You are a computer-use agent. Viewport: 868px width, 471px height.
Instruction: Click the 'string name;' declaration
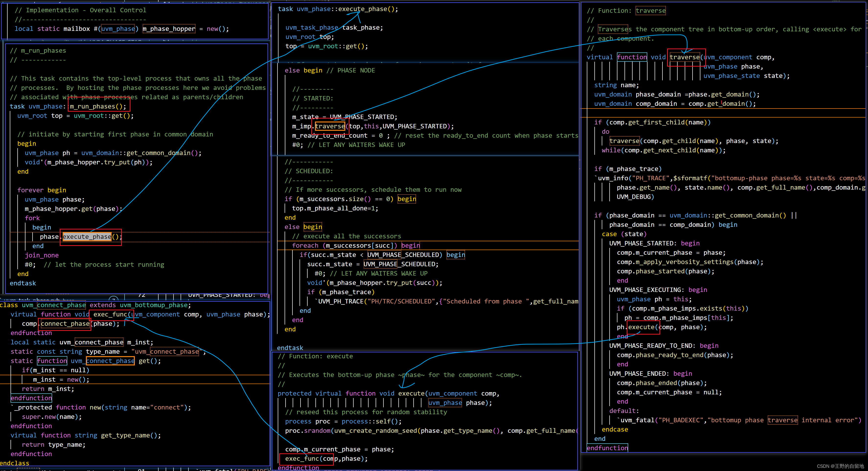[x=617, y=85]
